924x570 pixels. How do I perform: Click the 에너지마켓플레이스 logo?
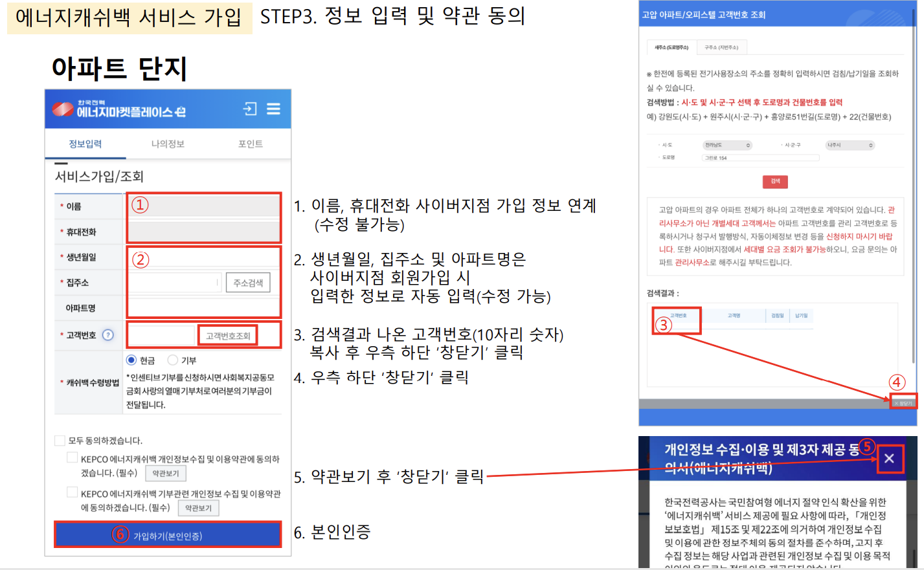(118, 109)
